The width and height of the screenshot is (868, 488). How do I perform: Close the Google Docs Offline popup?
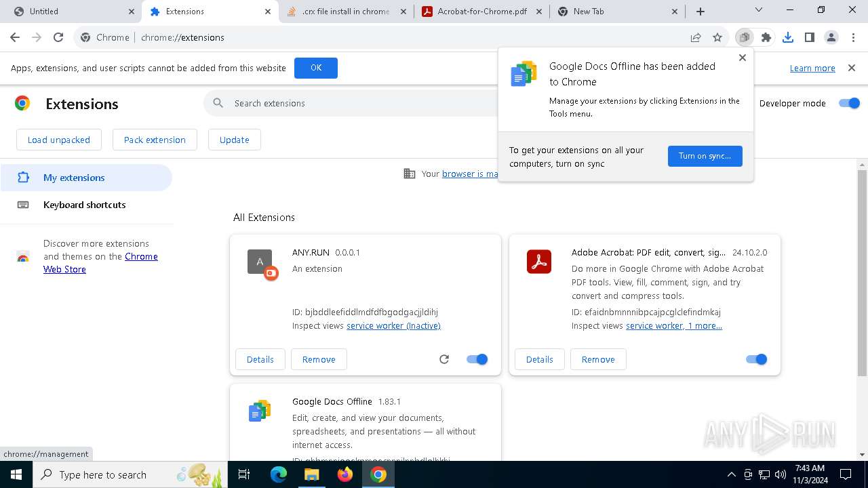tap(743, 58)
